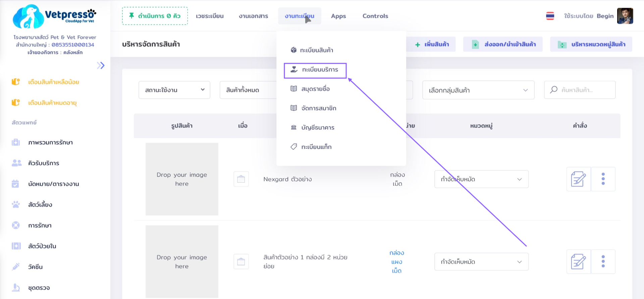The width and height of the screenshot is (644, 299).
Task: Click first Drop your image here area
Action: coord(182,179)
